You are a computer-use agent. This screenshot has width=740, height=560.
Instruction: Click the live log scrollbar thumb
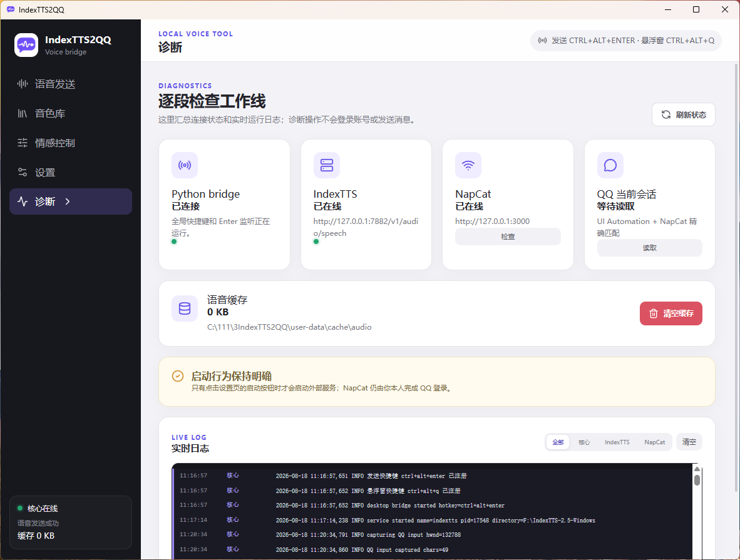click(x=697, y=480)
